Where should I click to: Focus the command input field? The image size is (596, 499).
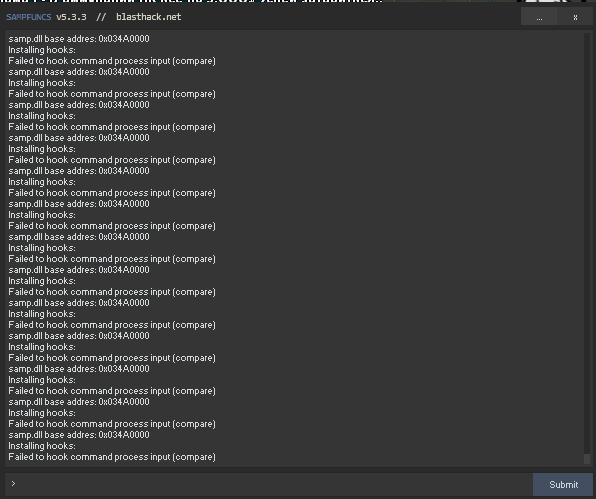pyautogui.click(x=274, y=484)
